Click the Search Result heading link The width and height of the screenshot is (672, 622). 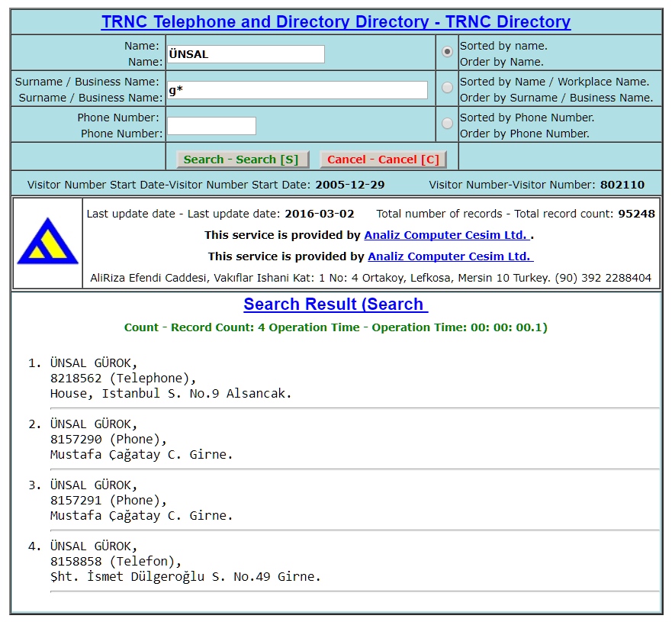coord(336,304)
